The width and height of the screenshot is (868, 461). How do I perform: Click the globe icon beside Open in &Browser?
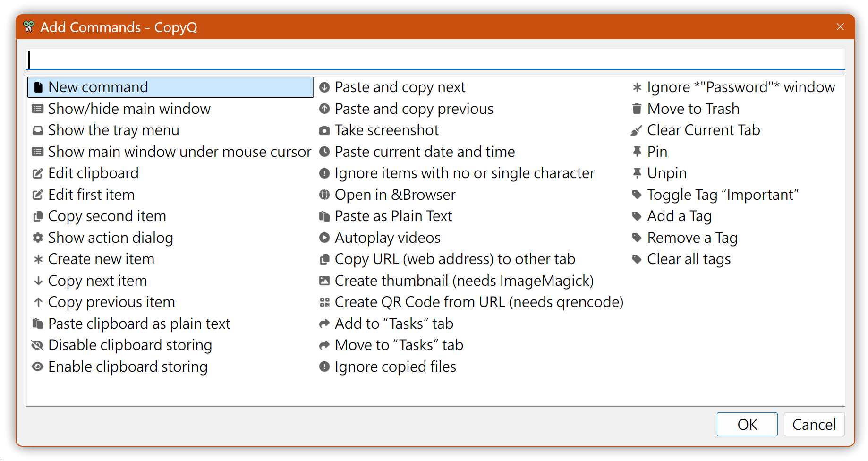click(324, 195)
